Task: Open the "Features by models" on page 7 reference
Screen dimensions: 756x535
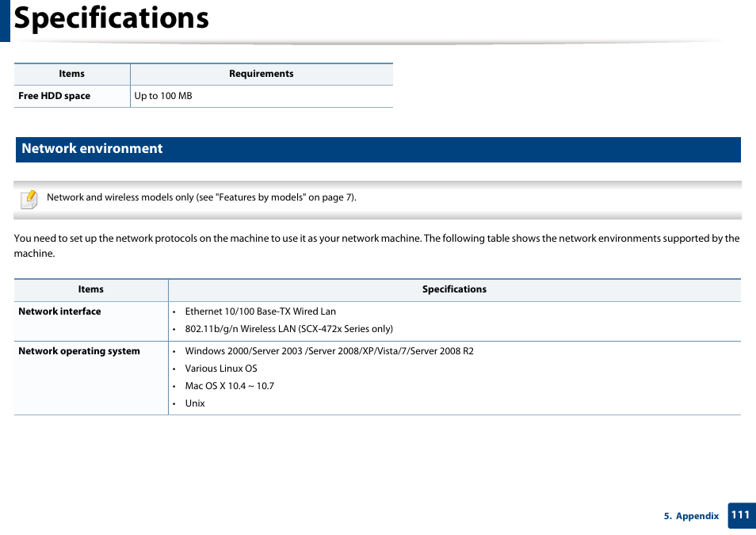Action: 284,197
